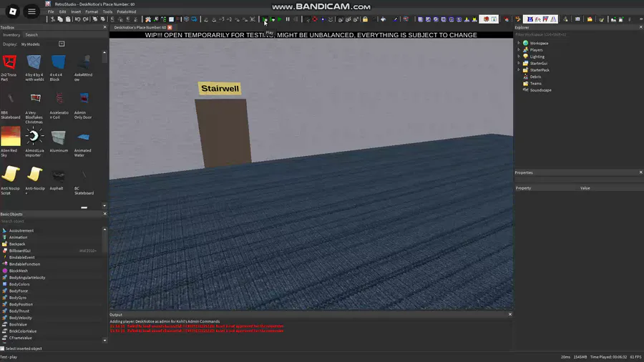Viewport: 644px width, 362px height.
Task: Select Teams in Explorer
Action: pyautogui.click(x=535, y=83)
